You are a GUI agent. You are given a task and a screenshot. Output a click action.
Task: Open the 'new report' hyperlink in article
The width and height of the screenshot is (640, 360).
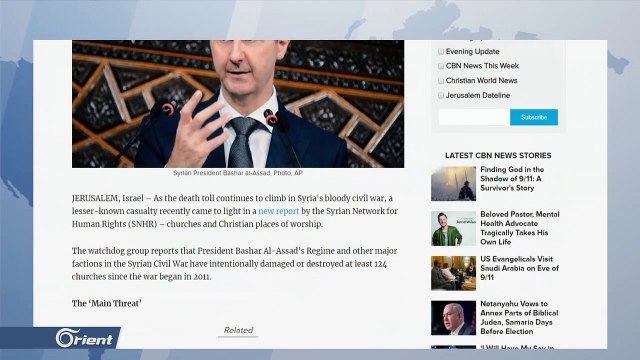[279, 211]
